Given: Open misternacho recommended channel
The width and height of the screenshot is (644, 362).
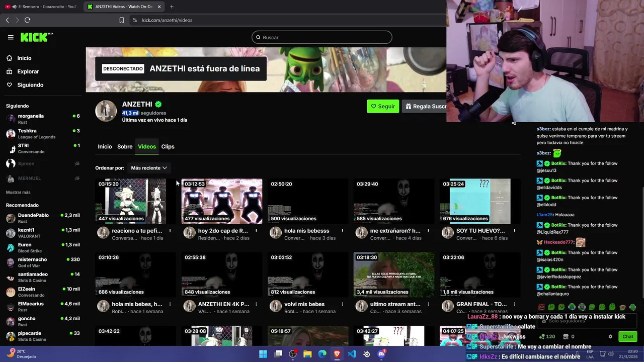Looking at the screenshot, I should pos(43,262).
